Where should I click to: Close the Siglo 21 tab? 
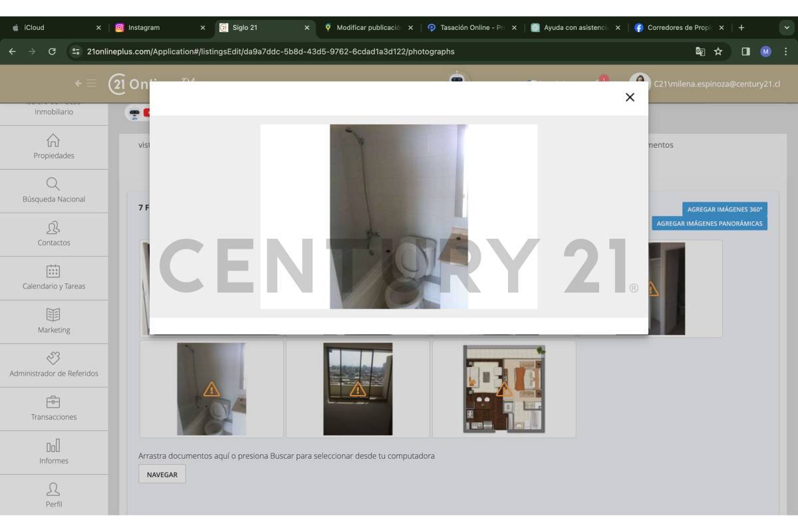pos(307,28)
